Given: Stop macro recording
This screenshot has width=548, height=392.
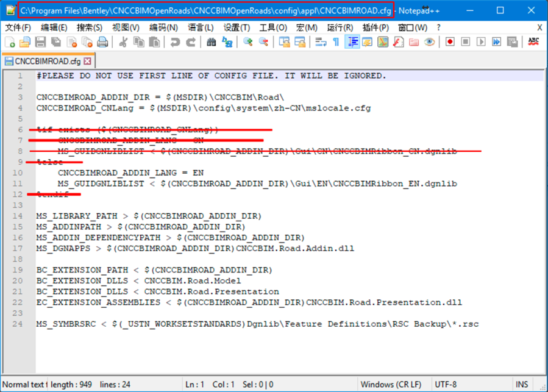Looking at the screenshot, I should tap(466, 42).
